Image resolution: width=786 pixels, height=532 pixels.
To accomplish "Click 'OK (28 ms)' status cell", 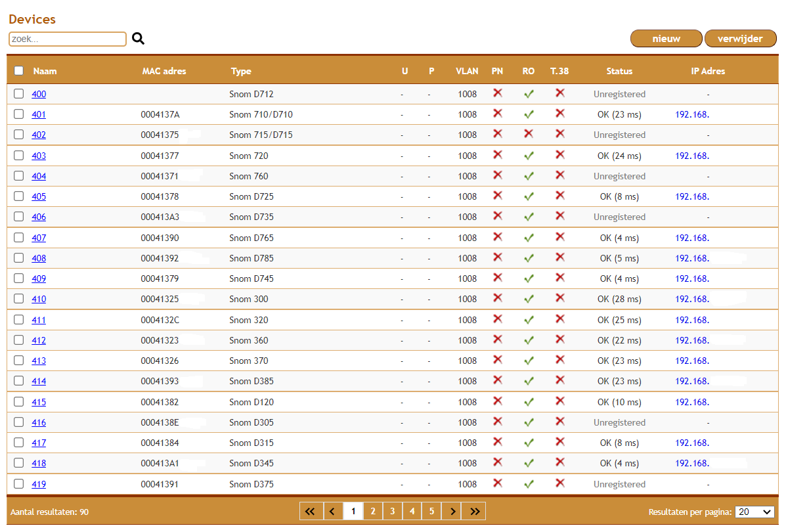I will click(619, 299).
